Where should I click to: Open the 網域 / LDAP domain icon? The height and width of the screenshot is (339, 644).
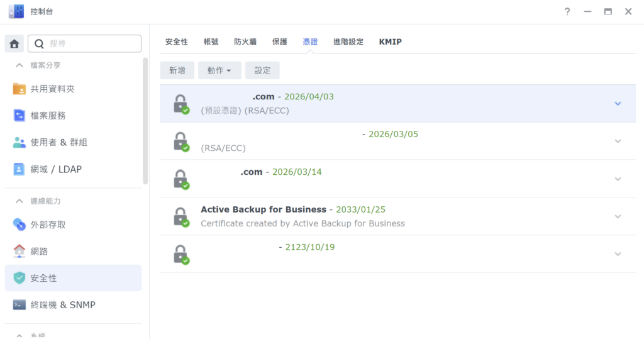[19, 169]
